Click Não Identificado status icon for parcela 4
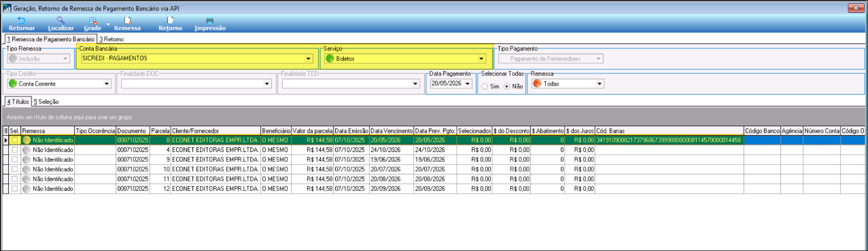868x251 pixels. [x=27, y=150]
